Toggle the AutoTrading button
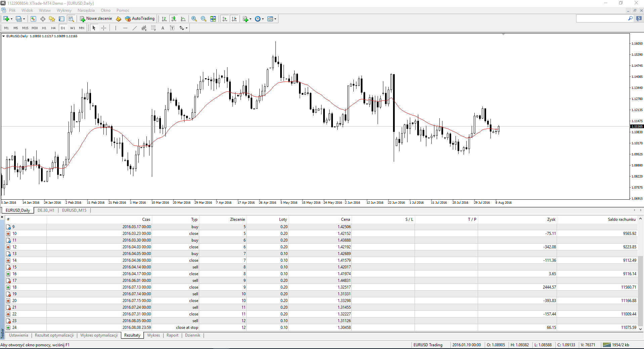The image size is (644, 349). [140, 19]
